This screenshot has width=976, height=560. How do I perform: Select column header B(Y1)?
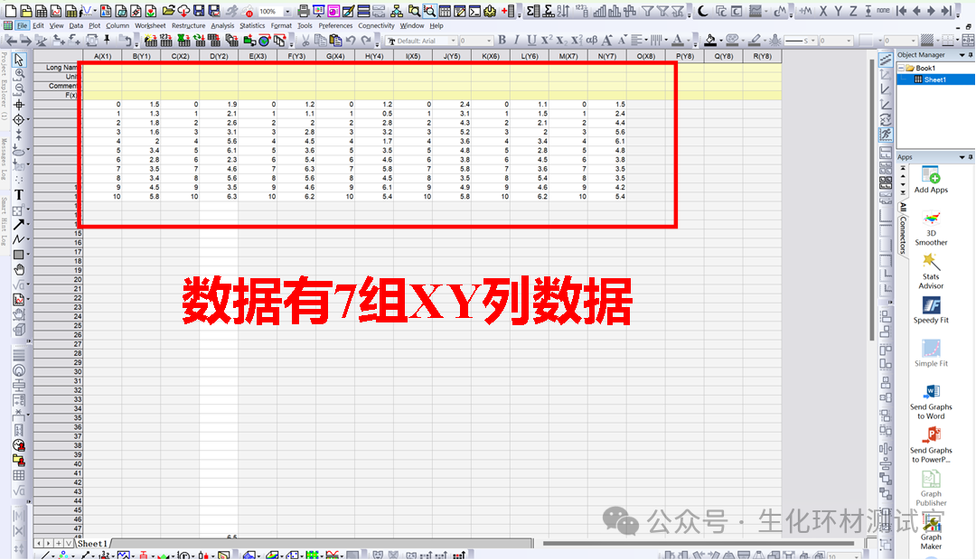point(141,56)
